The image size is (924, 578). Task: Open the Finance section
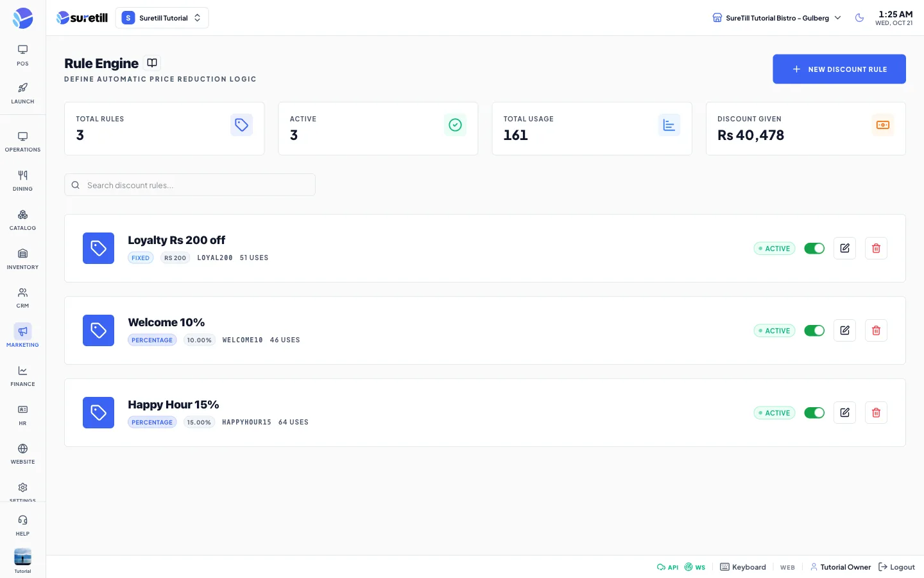coord(22,376)
